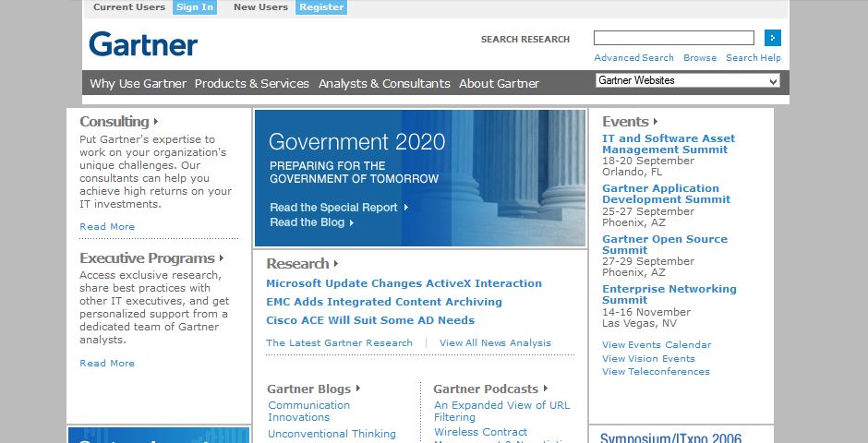Open the Gartner Blogs heading
Viewport: 868px width, 443px height.
[x=309, y=389]
